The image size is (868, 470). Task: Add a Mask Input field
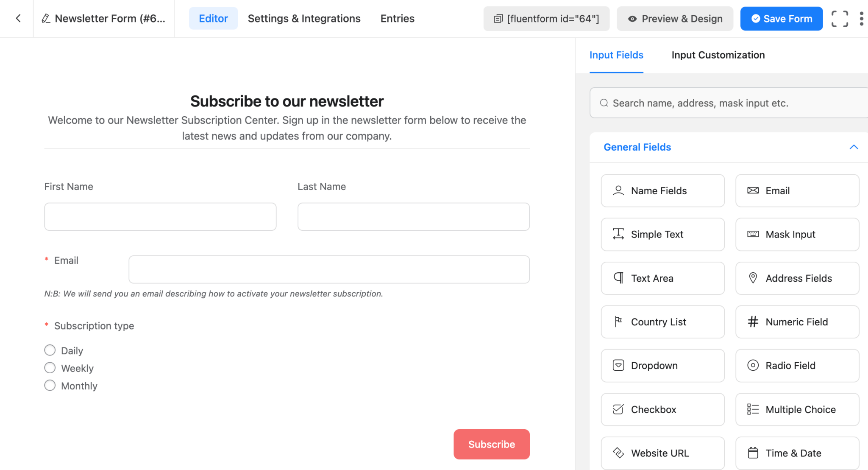click(797, 234)
